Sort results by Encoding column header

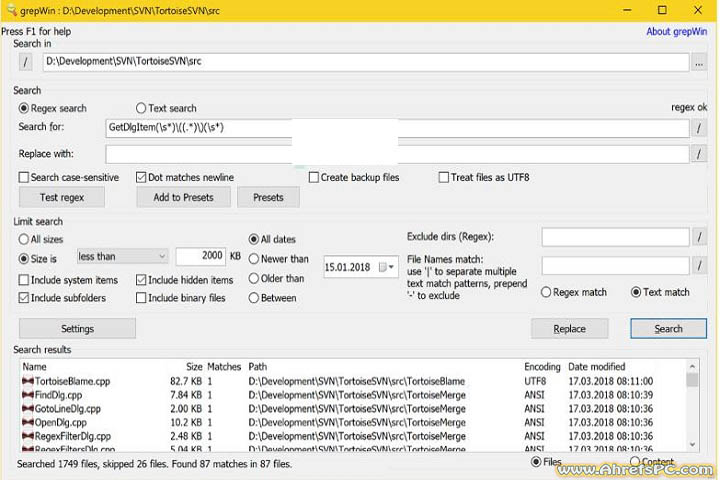[542, 367]
